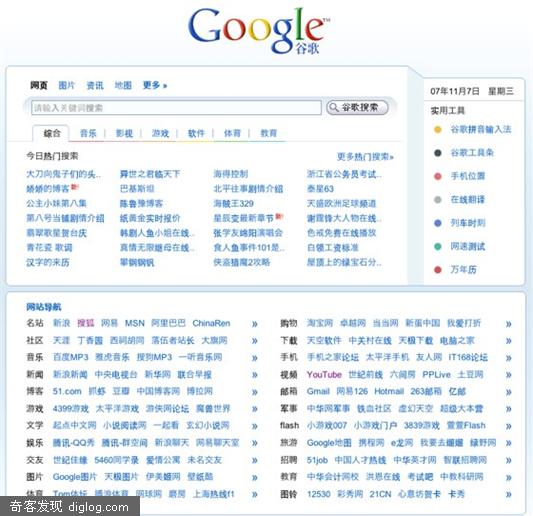Open the Google地图 travel link
Image resolution: width=533 pixels, height=516 pixels.
pos(329,443)
